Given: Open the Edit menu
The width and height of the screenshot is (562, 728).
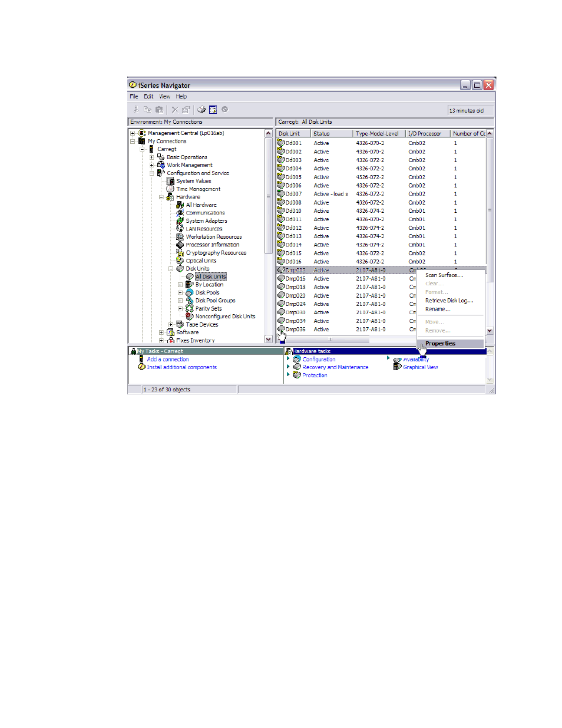Looking at the screenshot, I should click(x=148, y=97).
